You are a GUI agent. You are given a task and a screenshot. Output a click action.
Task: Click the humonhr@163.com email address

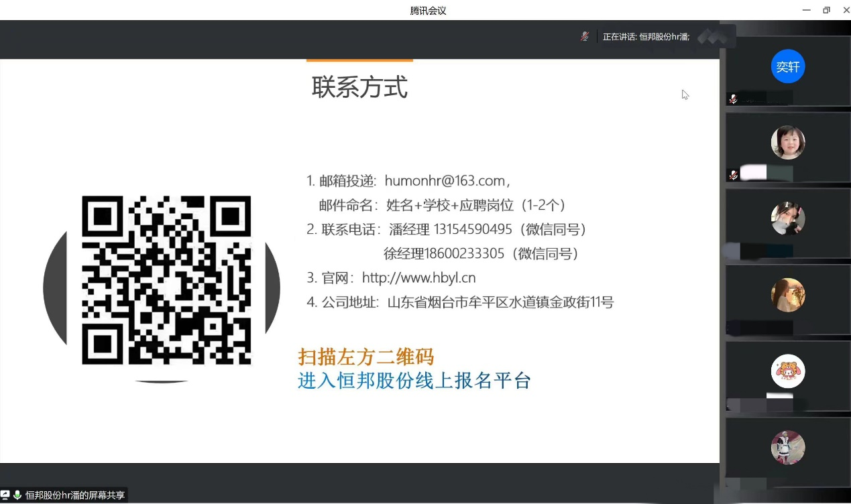444,180
